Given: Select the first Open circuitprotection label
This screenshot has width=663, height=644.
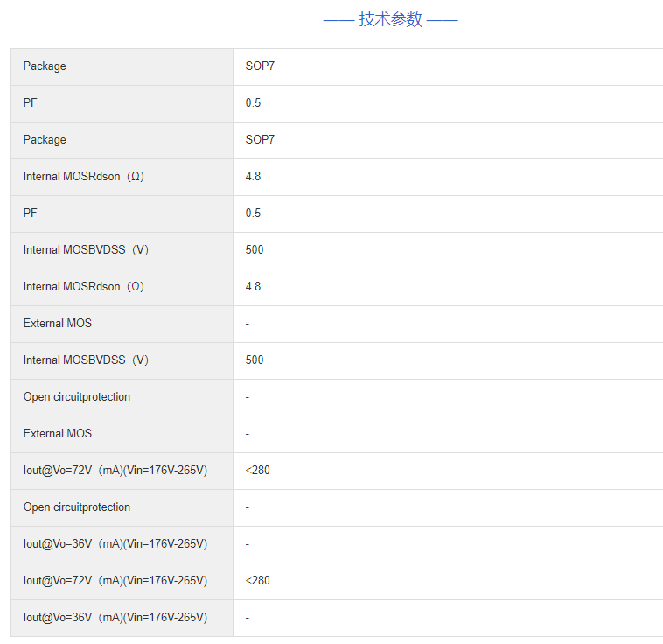Looking at the screenshot, I should click(x=77, y=397).
